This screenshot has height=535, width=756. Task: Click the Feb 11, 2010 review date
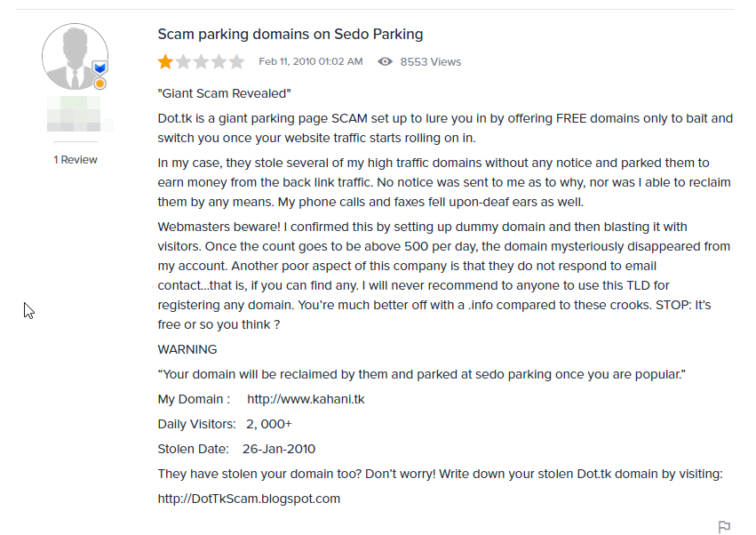(310, 62)
